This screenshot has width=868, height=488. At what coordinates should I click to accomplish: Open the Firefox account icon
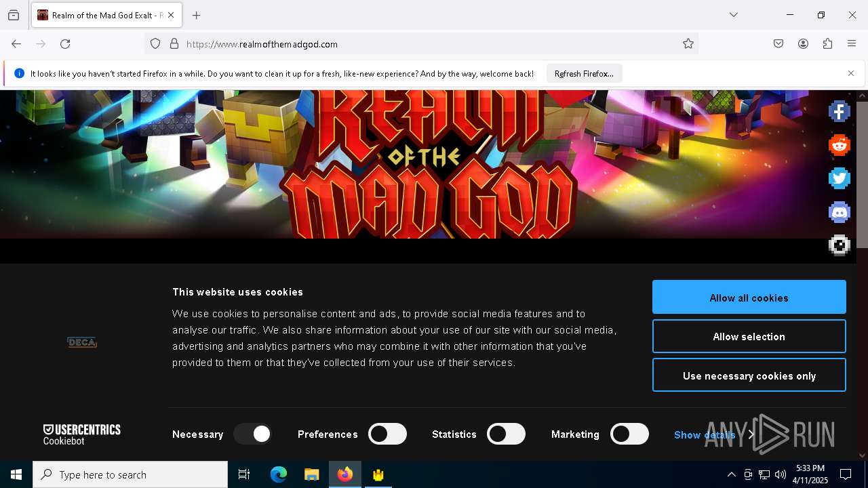803,44
